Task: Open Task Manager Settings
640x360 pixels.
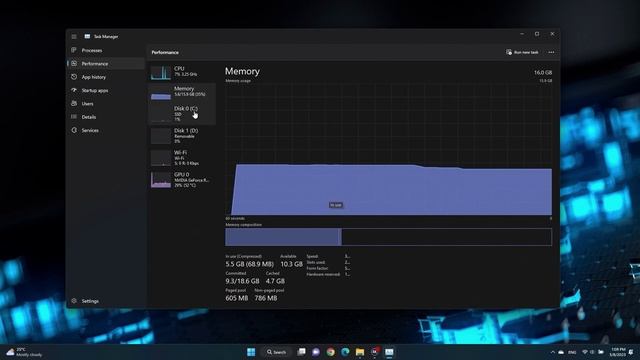Action: [x=106, y=301]
